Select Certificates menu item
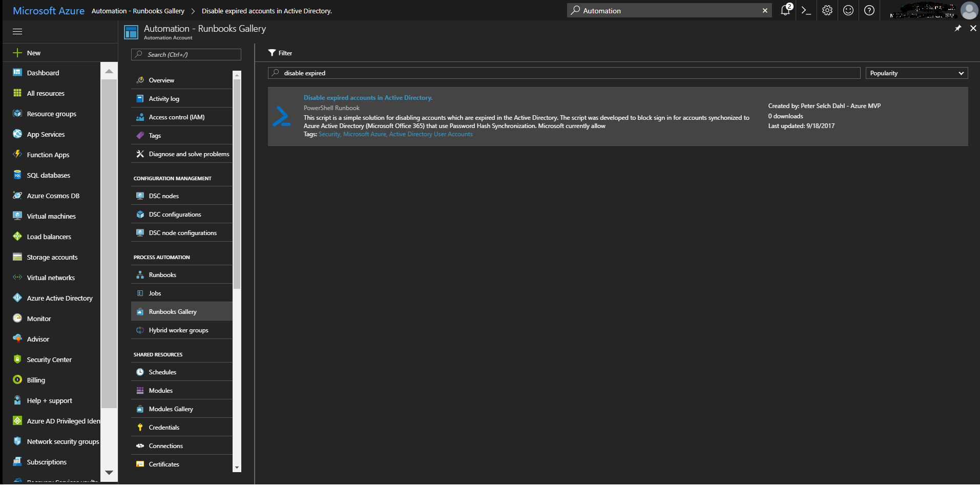Image resolution: width=980 pixels, height=488 pixels. 182,464
